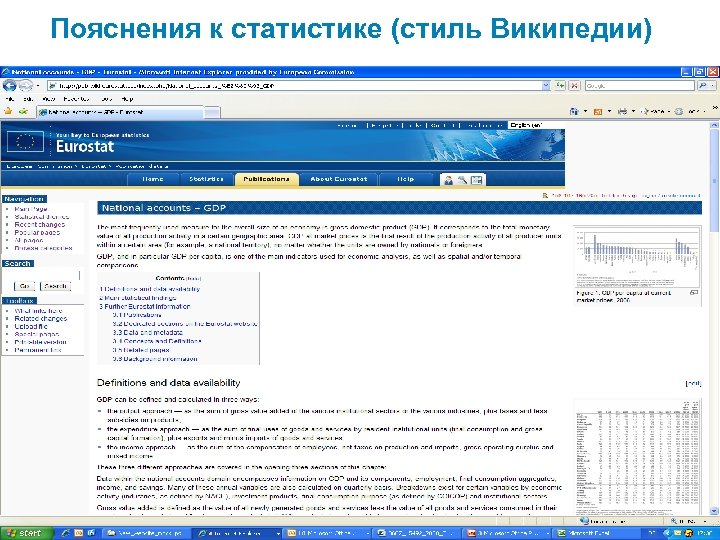Image resolution: width=720 pixels, height=540 pixels.
Task: Open the navigation history dropdown next to Forward
Action: (x=38, y=86)
